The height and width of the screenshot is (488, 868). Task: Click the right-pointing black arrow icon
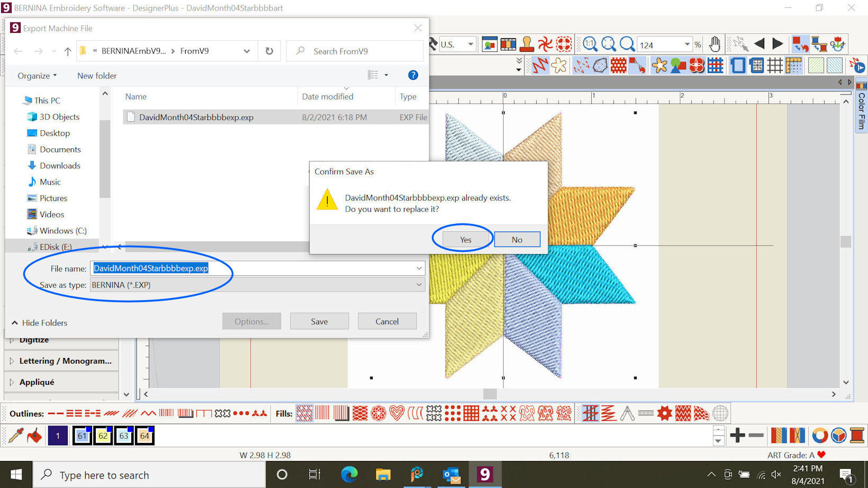[777, 44]
